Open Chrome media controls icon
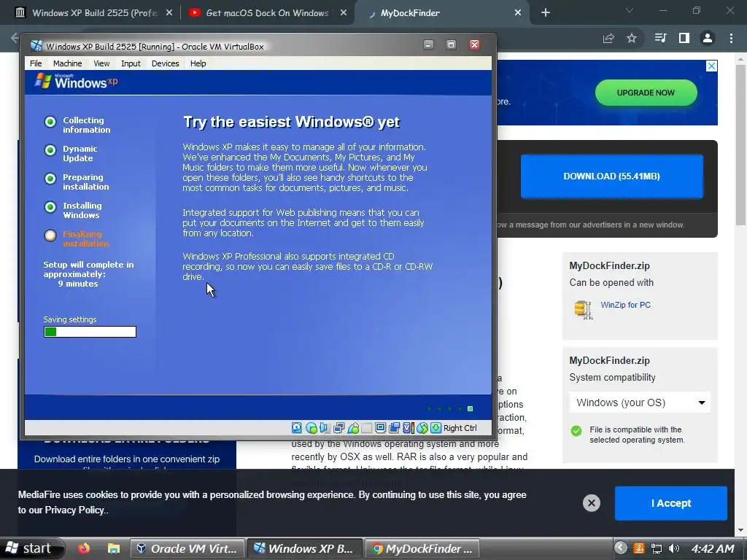 (660, 38)
